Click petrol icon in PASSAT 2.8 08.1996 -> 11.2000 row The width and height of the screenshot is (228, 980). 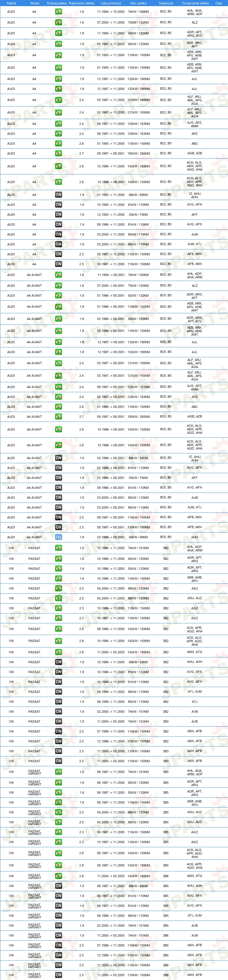pos(58,629)
